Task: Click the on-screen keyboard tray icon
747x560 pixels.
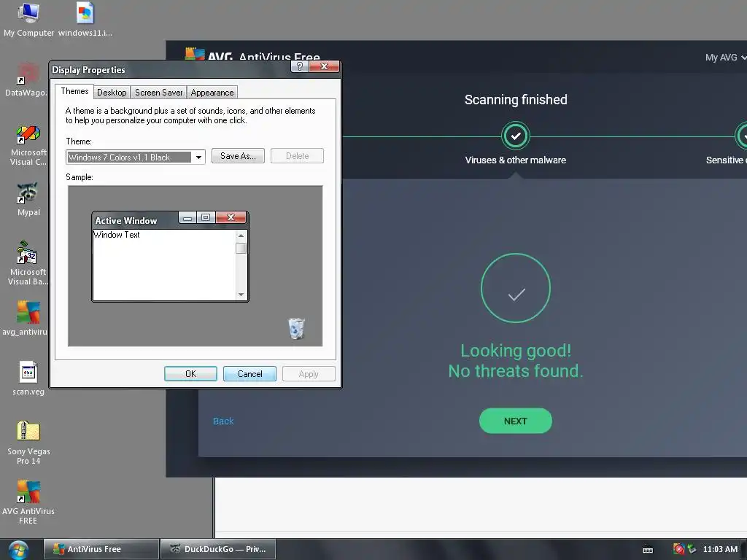Action: [x=648, y=550]
